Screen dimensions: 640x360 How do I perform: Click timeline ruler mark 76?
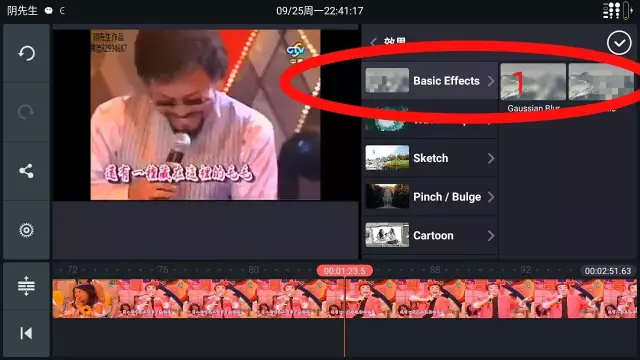(163, 270)
